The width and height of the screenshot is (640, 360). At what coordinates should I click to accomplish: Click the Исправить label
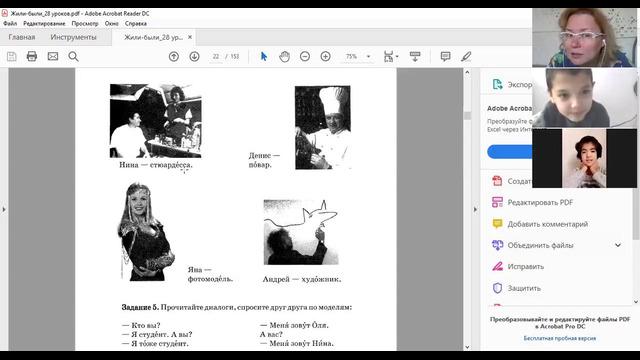(x=526, y=267)
